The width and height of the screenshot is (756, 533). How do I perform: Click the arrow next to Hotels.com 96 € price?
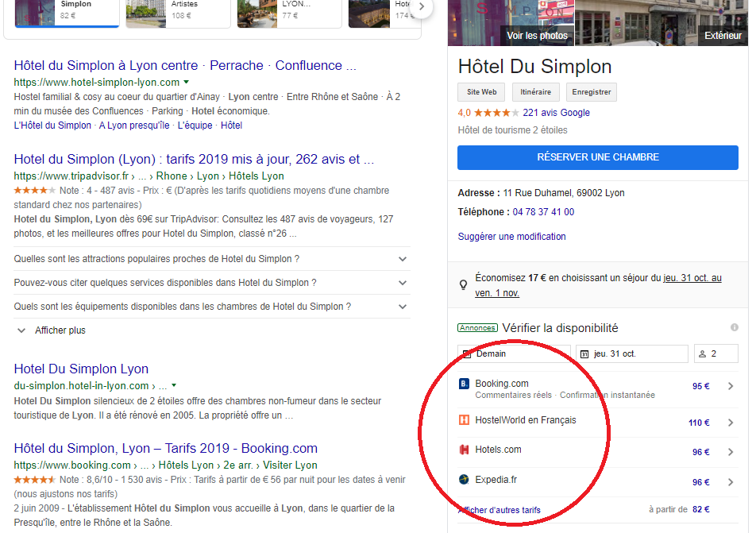point(731,452)
